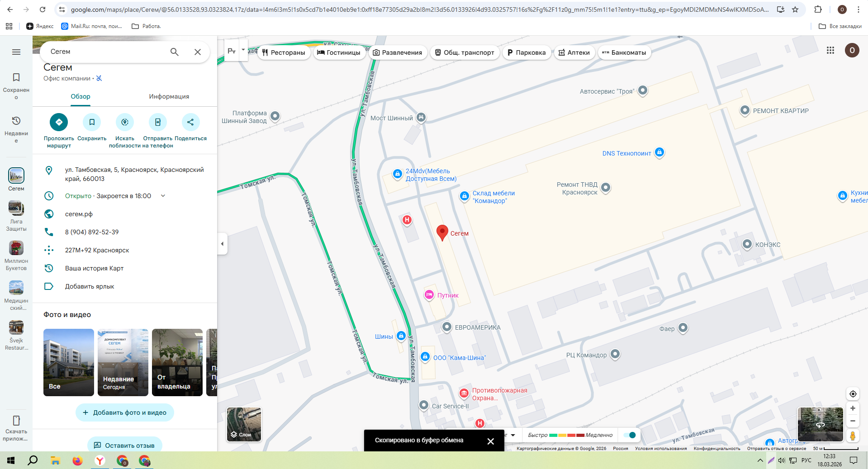The height and width of the screenshot is (469, 868).
Task: Click the Send to phone icon
Action: click(158, 122)
